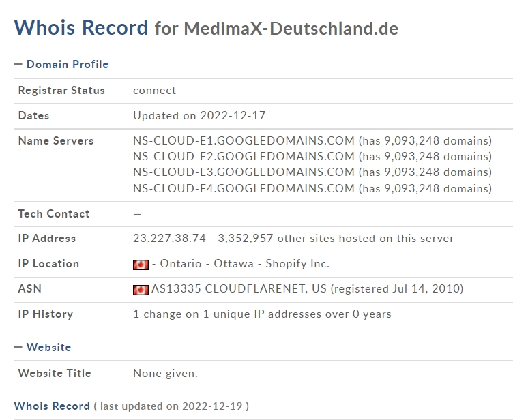Viewport: 513px width, 420px height.
Task: Click the minus icon beside Domain Profile
Action: point(18,64)
